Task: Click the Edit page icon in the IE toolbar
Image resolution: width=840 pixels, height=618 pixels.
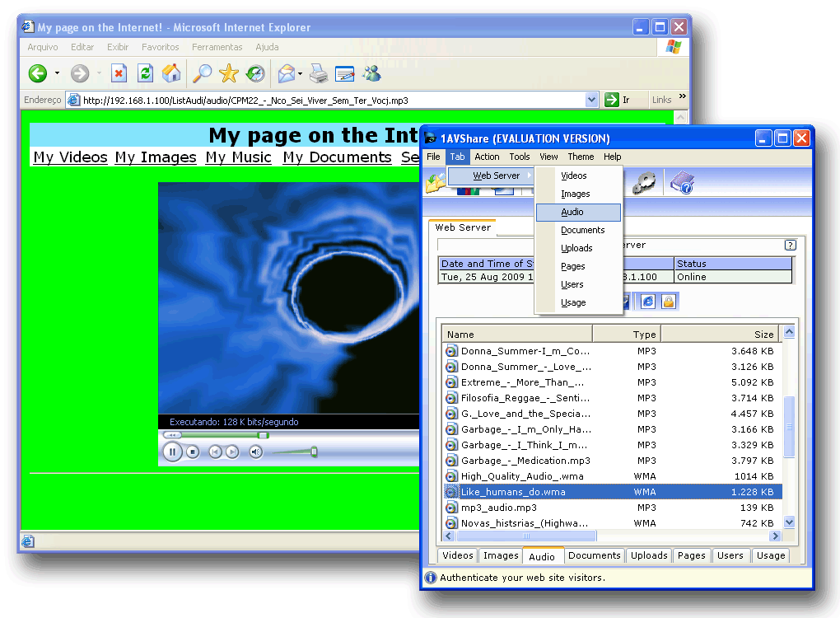Action: (344, 73)
